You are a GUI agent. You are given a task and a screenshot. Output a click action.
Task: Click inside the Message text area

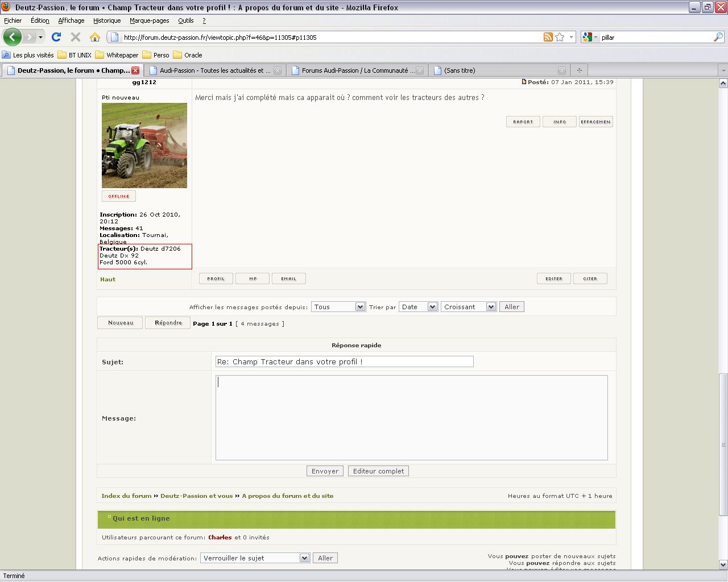(x=412, y=418)
